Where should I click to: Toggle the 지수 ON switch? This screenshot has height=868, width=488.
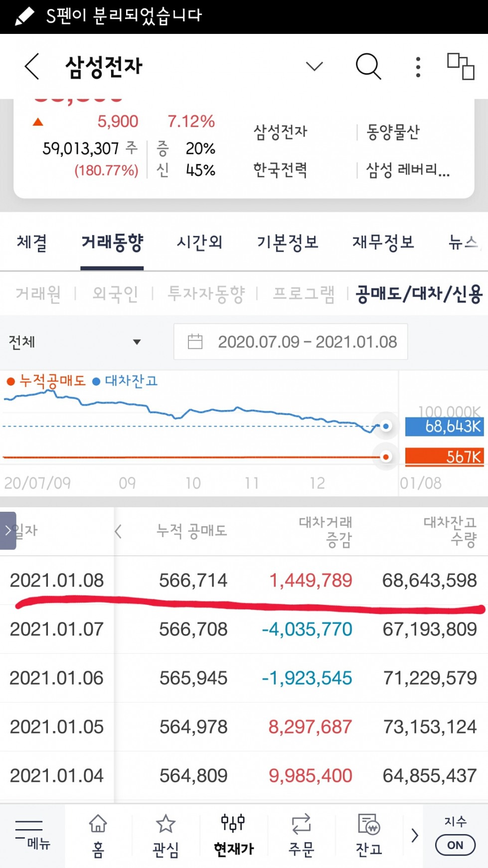tap(455, 845)
